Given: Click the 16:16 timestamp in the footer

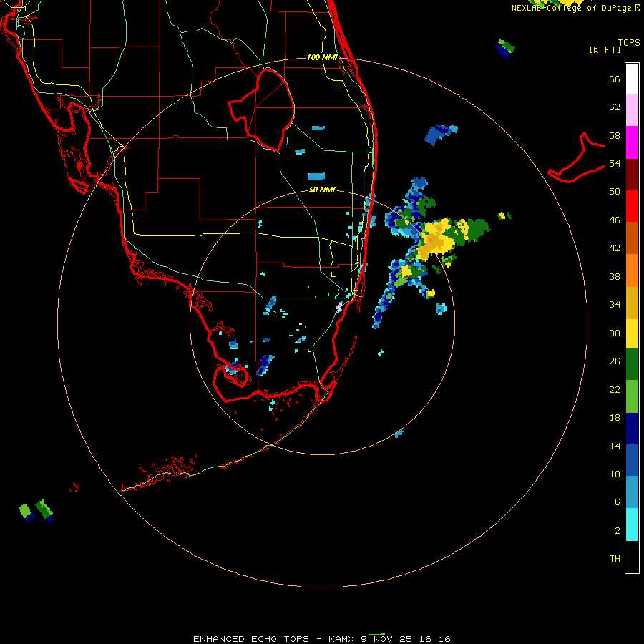Looking at the screenshot, I should click(x=435, y=639).
